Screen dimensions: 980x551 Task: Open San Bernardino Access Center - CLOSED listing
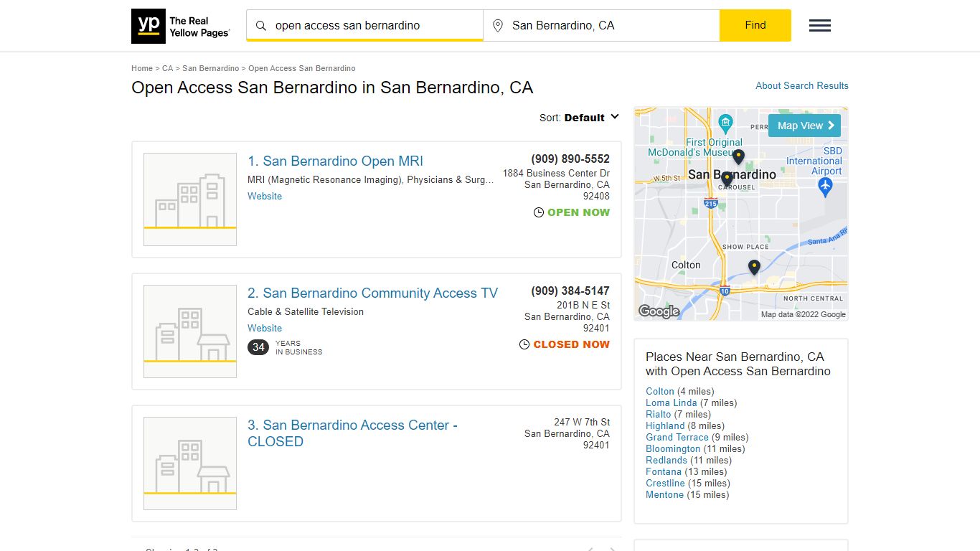[352, 433]
